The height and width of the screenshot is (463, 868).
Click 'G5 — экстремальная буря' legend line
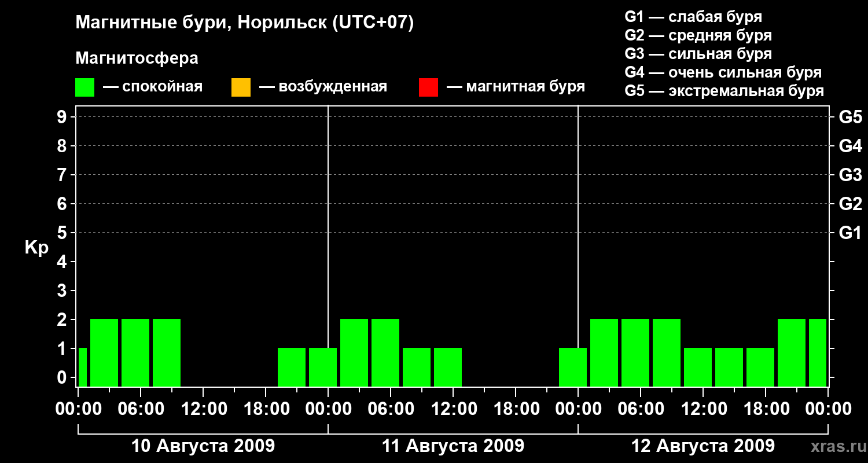point(724,91)
